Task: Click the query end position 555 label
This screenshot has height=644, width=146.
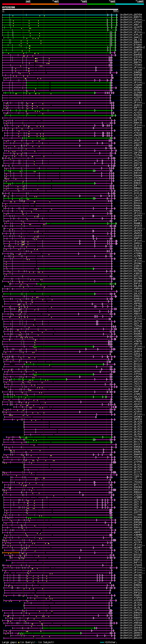Action: pyautogui.click(x=115, y=11)
